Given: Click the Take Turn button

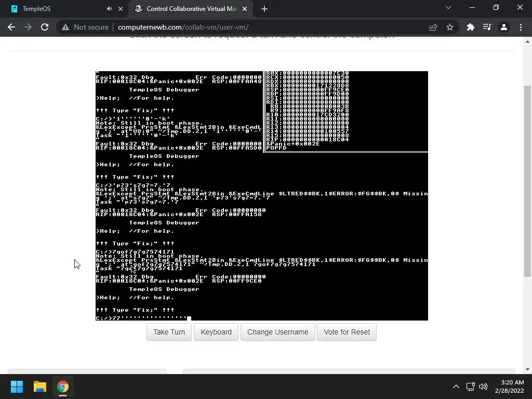Looking at the screenshot, I should coord(169,332).
